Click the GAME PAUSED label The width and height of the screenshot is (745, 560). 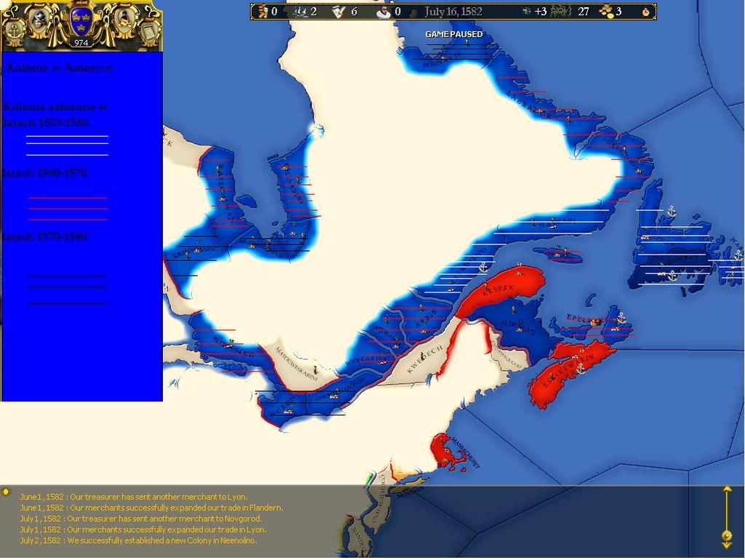(454, 34)
